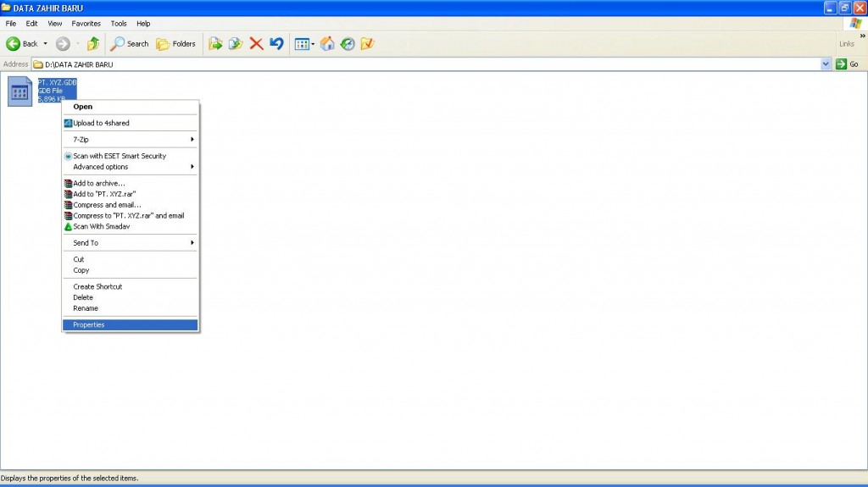
Task: Click the red X Delete icon
Action: tap(256, 44)
